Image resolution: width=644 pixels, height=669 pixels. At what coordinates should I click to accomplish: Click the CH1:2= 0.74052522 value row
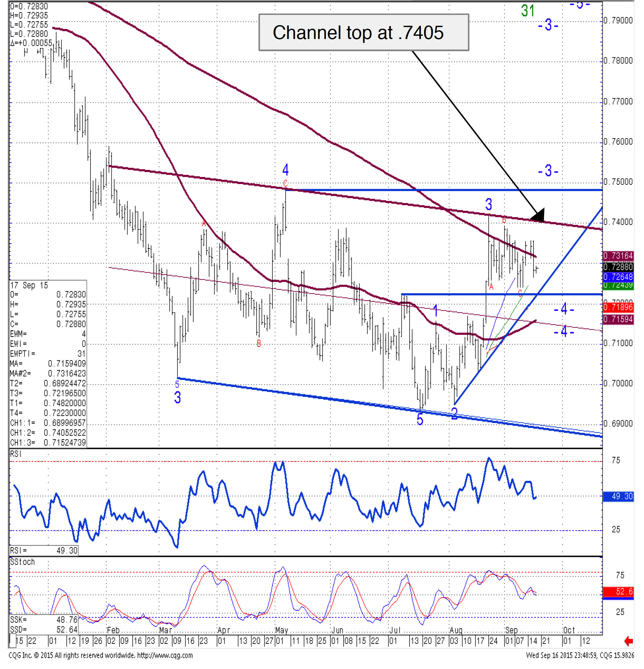48,432
